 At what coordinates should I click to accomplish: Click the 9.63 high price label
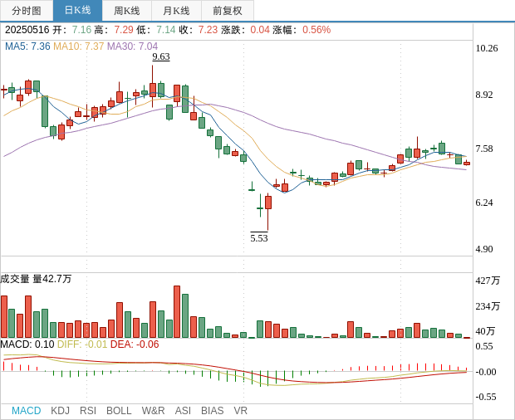pos(161,56)
